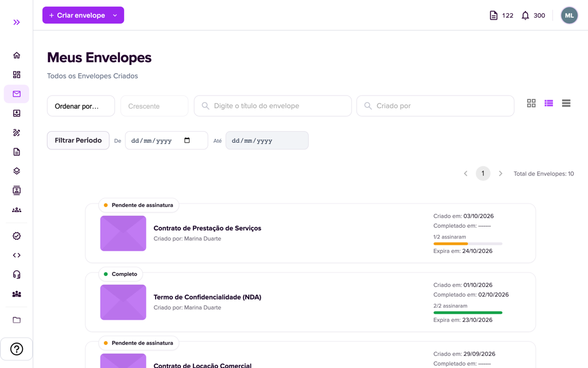Click Completado em: 02/10/2026 text

click(471, 294)
